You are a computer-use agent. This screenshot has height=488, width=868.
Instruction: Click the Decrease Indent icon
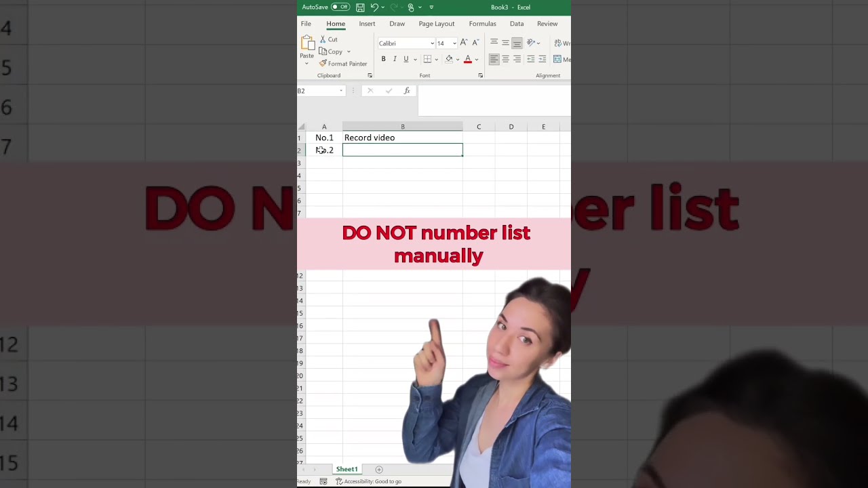(x=530, y=59)
